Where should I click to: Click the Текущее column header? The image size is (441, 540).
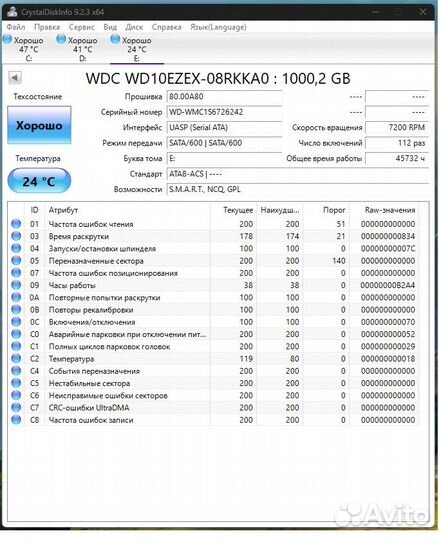click(233, 210)
